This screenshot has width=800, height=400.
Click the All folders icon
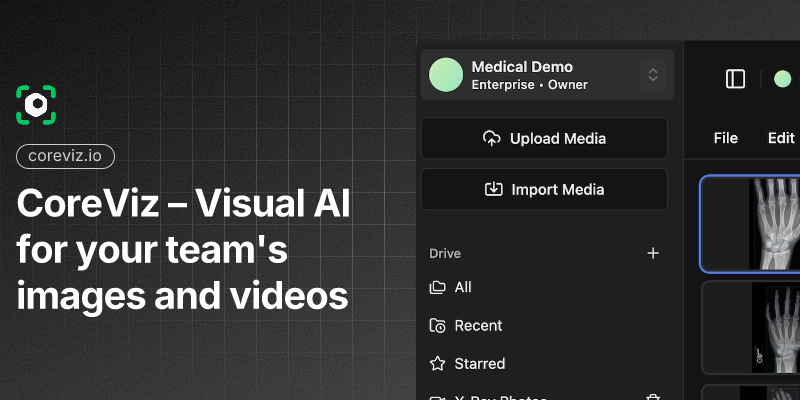pos(437,287)
